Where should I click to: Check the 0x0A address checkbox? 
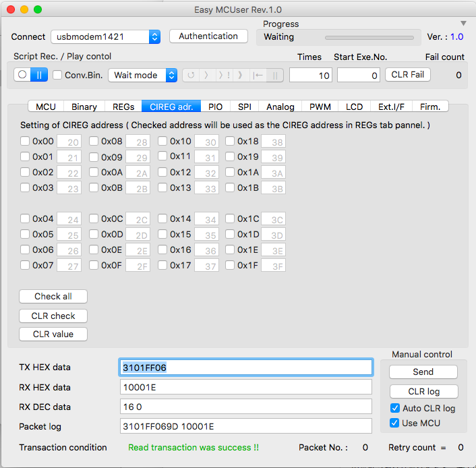coord(94,172)
